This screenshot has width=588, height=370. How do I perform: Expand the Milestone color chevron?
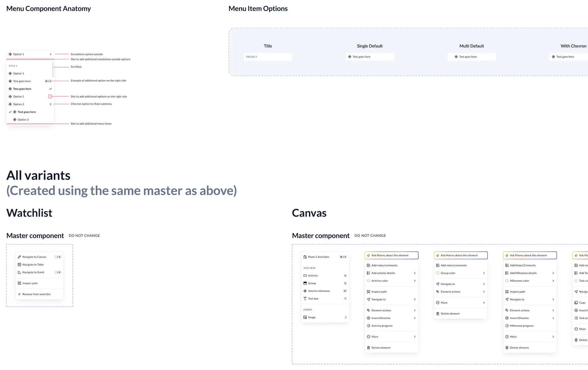pos(553,281)
